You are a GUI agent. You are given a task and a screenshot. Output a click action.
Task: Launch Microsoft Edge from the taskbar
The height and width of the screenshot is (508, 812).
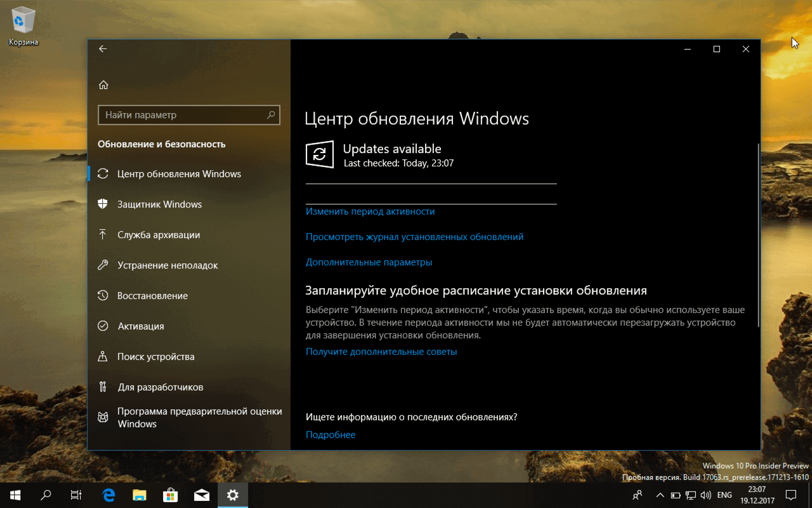pyautogui.click(x=109, y=495)
